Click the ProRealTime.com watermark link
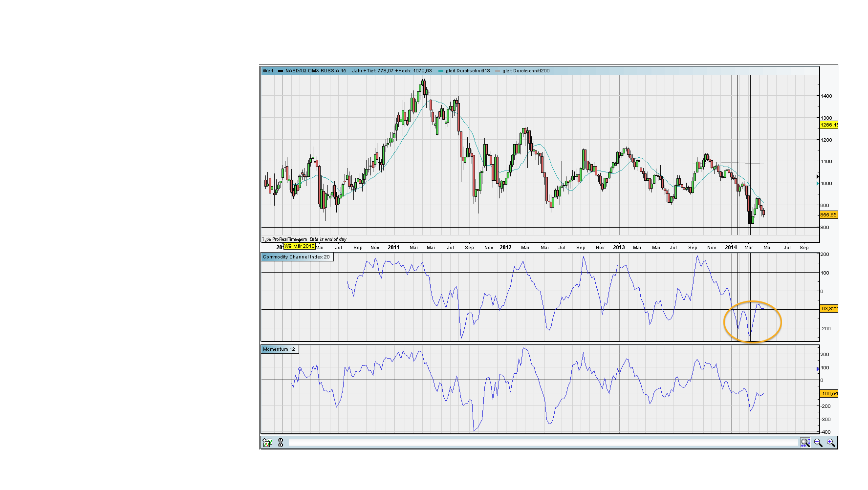 pos(289,239)
